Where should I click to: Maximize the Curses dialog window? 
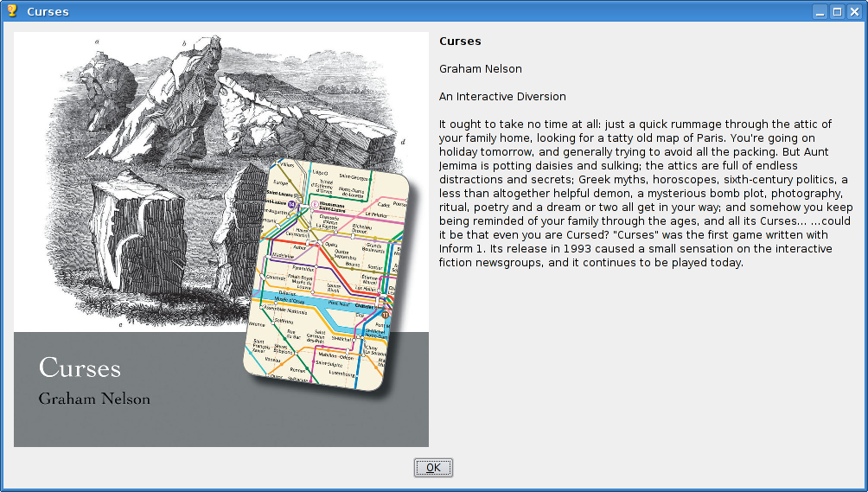pyautogui.click(x=837, y=12)
